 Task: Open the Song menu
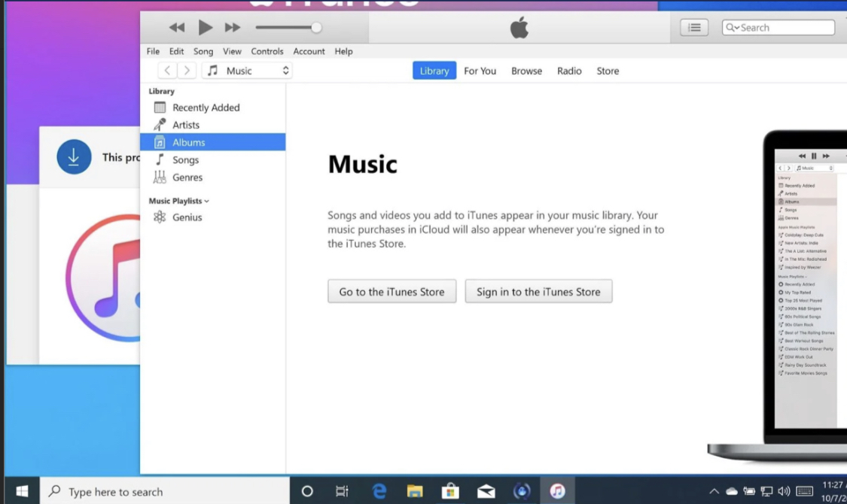[x=203, y=51]
